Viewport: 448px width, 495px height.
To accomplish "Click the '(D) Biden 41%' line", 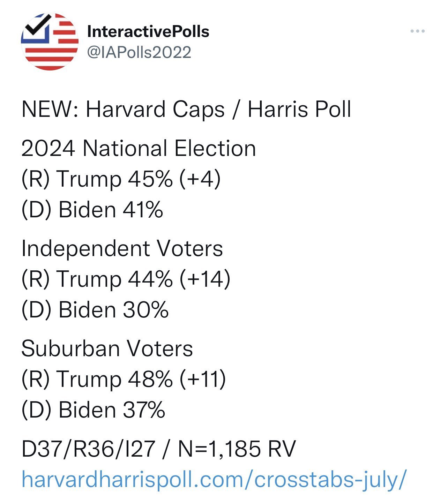I will 92,210.
